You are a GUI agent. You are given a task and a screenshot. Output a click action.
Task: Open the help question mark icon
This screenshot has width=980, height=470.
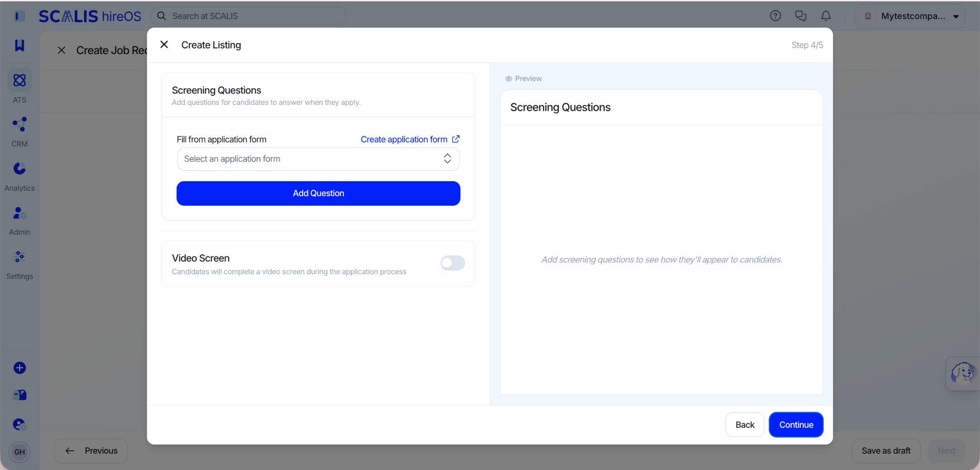point(775,16)
